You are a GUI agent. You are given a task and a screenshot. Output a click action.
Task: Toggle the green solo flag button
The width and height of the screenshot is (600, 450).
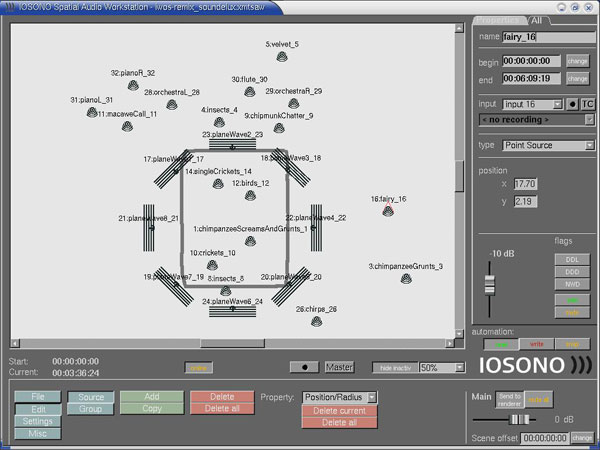pos(572,300)
